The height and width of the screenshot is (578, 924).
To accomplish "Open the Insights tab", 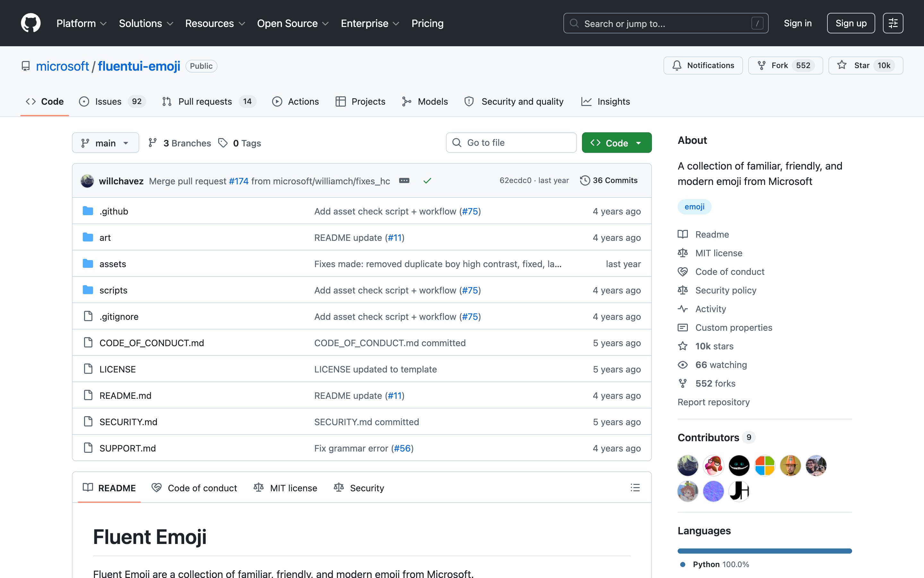I will [605, 101].
